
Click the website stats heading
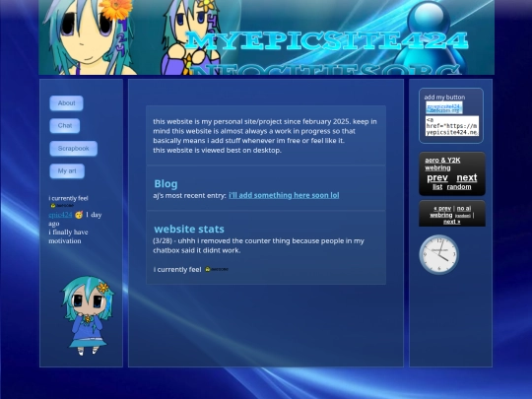coord(189,229)
